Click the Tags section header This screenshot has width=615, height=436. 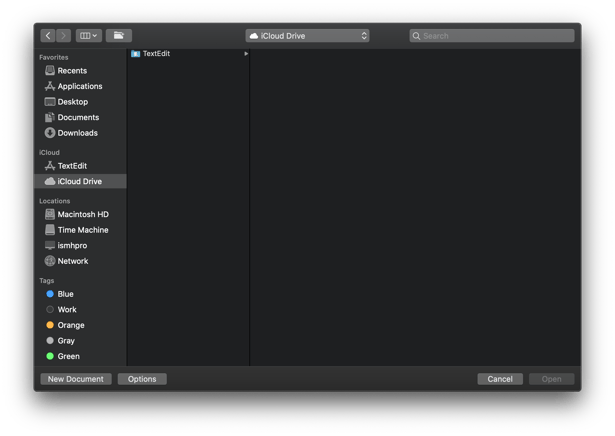[47, 281]
